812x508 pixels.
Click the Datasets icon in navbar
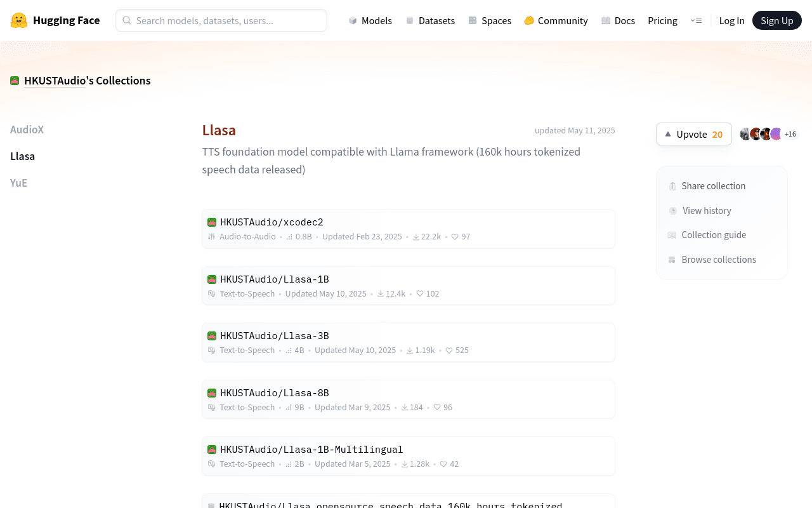[x=410, y=20]
